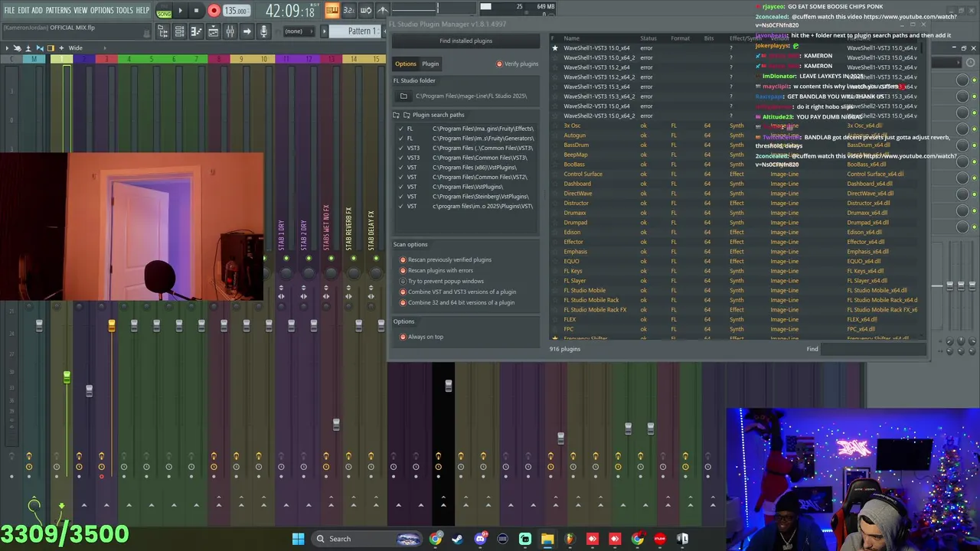Toggle favorite star for WaveShell1-VST3 15.0_x64
This screenshot has height=551, width=980.
tap(555, 48)
